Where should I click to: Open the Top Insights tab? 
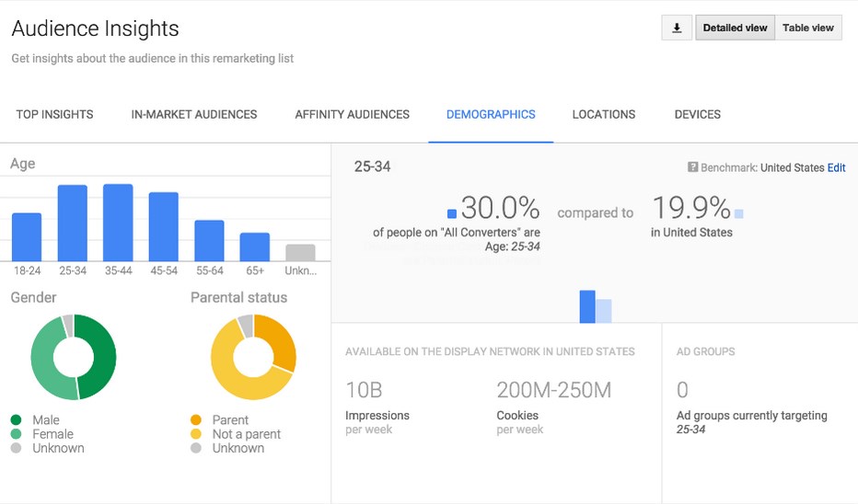pyautogui.click(x=54, y=115)
